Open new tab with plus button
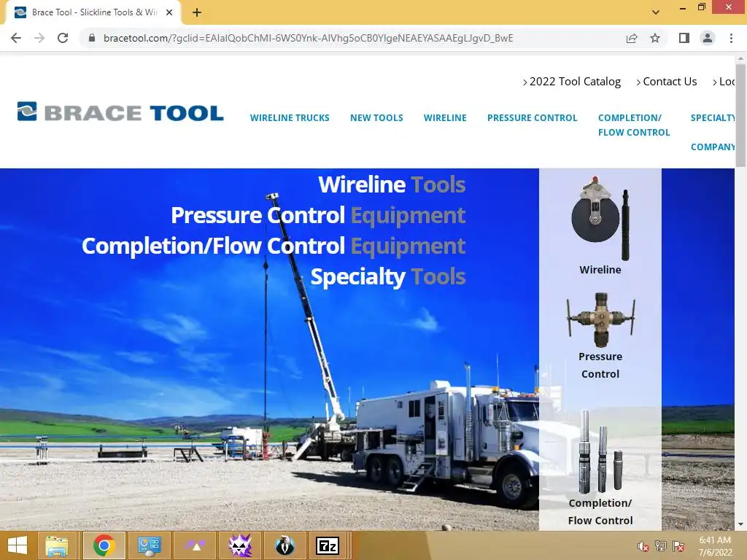747x560 pixels. point(197,12)
